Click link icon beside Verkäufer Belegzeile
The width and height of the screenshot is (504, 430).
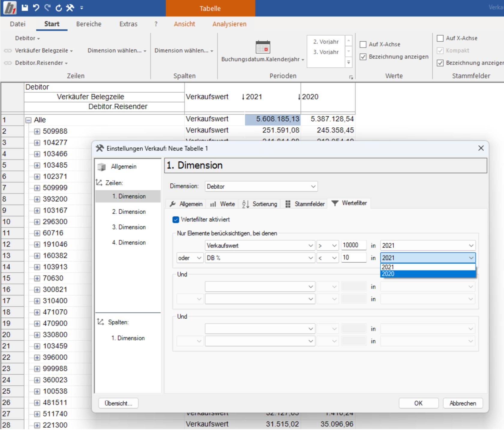coord(8,51)
